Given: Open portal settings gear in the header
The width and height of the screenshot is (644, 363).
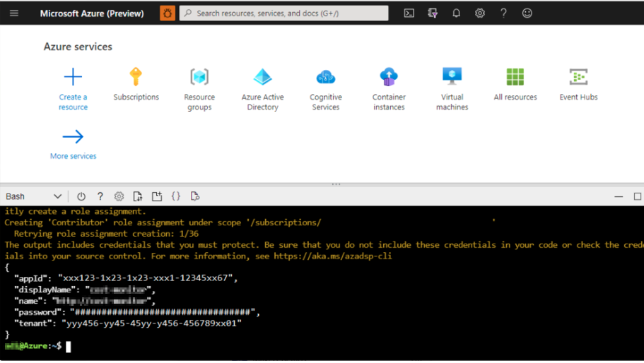Looking at the screenshot, I should click(480, 13).
